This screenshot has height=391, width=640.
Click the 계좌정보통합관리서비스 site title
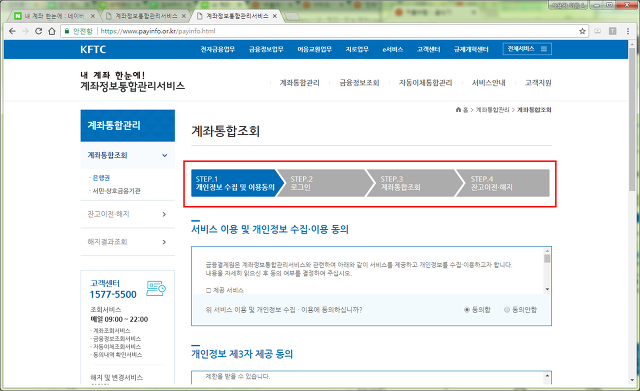(133, 86)
